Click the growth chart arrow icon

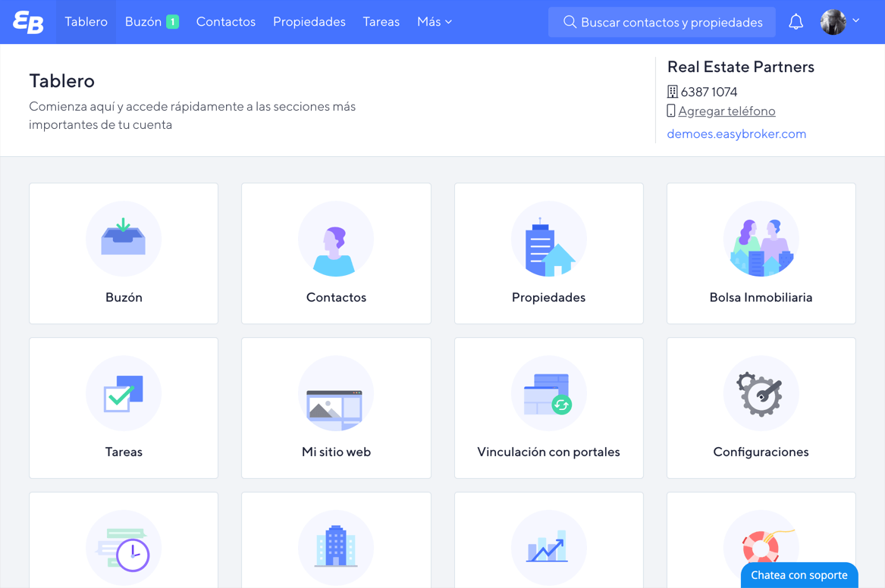tap(548, 547)
